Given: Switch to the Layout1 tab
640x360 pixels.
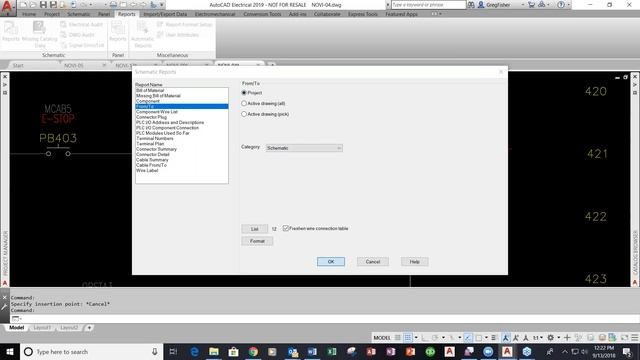Looking at the screenshot, I should click(x=42, y=328).
